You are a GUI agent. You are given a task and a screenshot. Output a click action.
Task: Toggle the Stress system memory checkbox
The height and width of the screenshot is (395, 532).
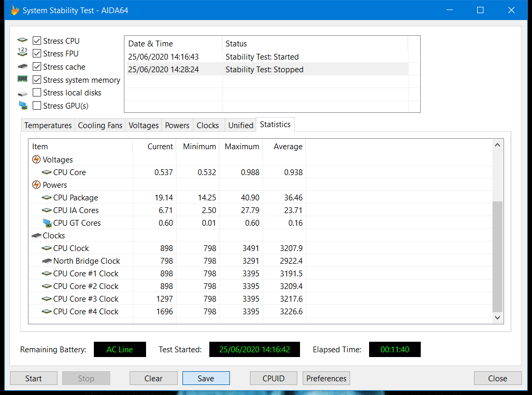37,80
